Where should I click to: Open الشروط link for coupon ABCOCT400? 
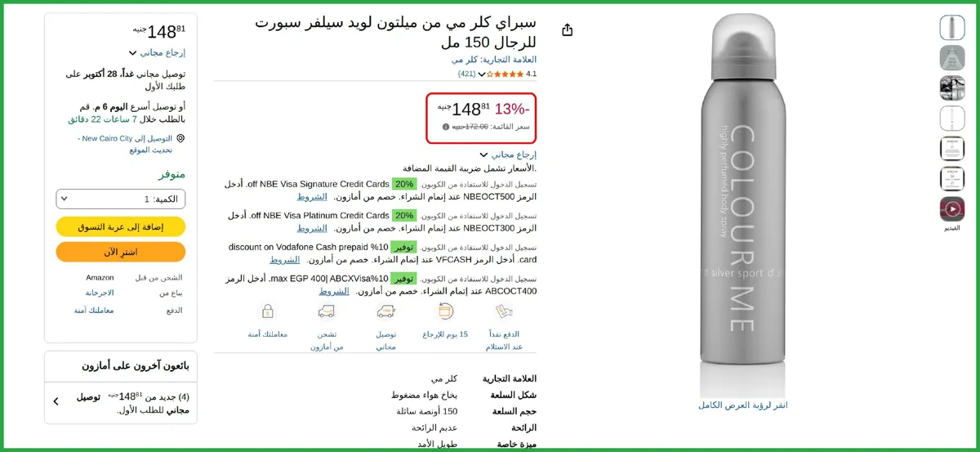point(334,291)
